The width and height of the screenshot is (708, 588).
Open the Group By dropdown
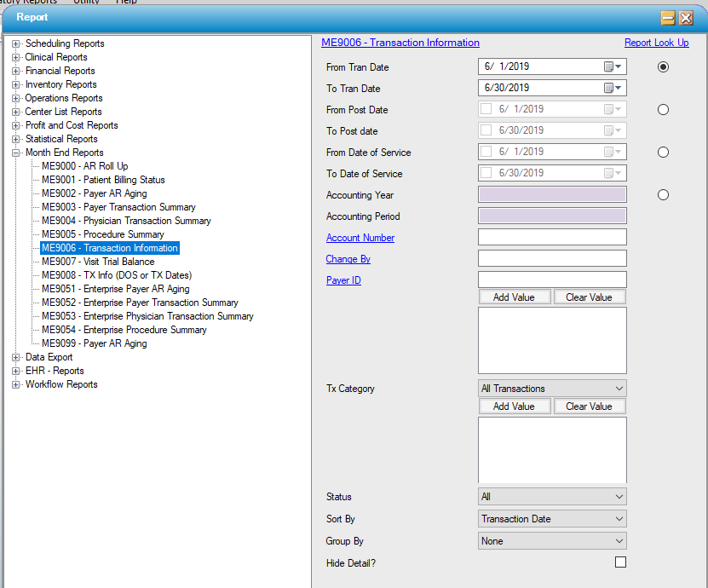click(552, 541)
